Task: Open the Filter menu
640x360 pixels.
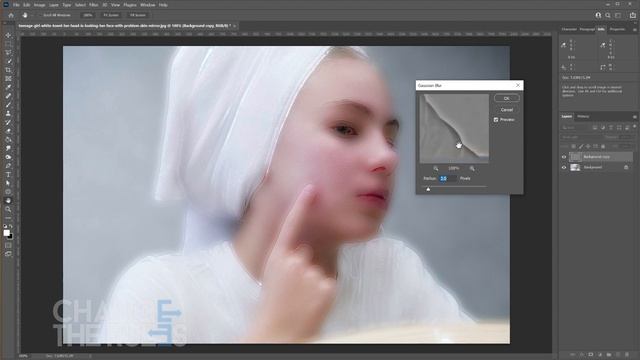Action: 93,5
